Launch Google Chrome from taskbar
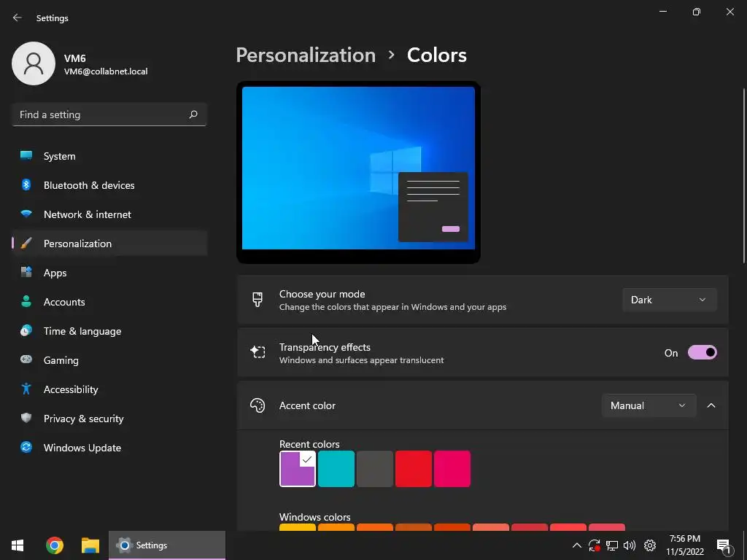Screen dimensions: 747x560 pos(54,545)
